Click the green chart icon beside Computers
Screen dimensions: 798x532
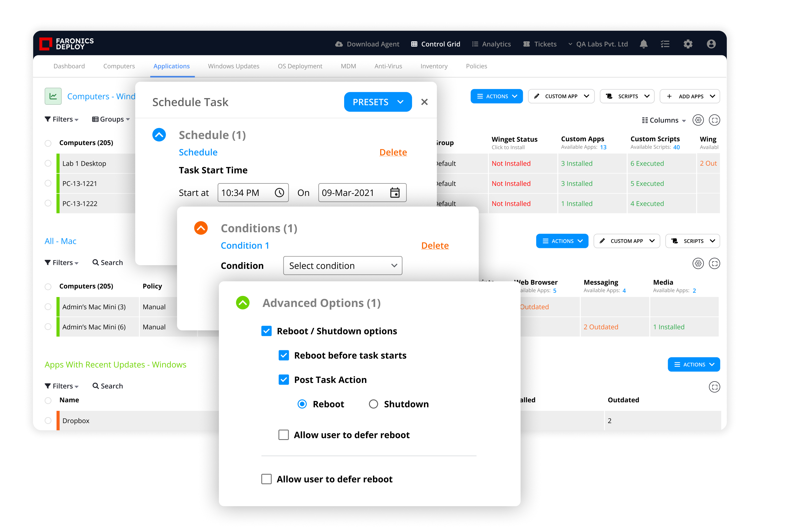click(x=53, y=96)
